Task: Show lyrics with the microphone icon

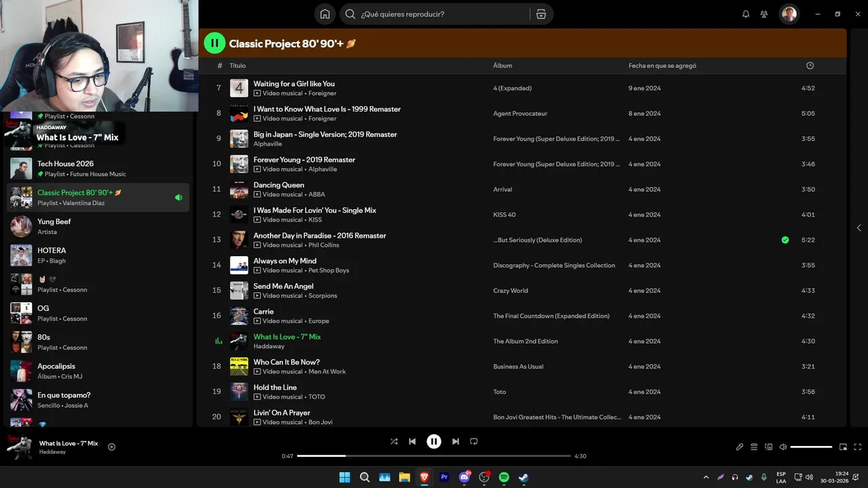Action: pyautogui.click(x=740, y=447)
